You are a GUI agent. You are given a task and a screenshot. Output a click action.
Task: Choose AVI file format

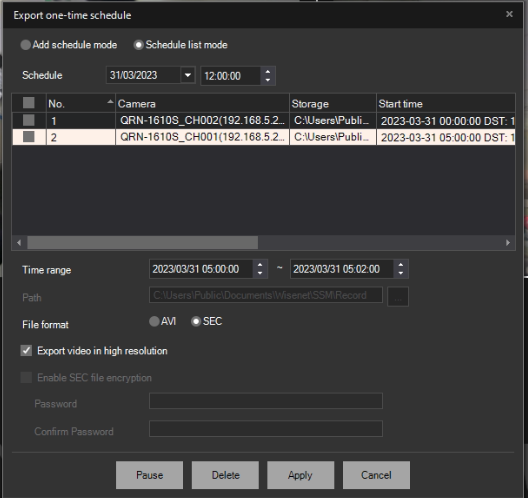point(154,321)
